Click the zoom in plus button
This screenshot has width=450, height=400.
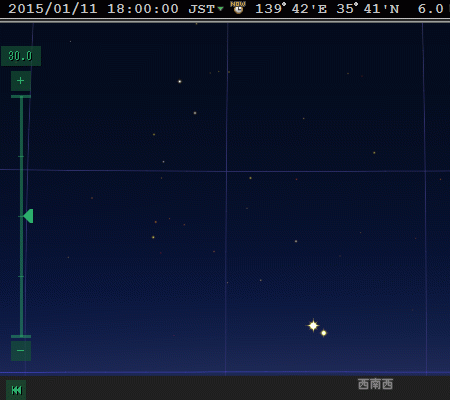point(21,81)
